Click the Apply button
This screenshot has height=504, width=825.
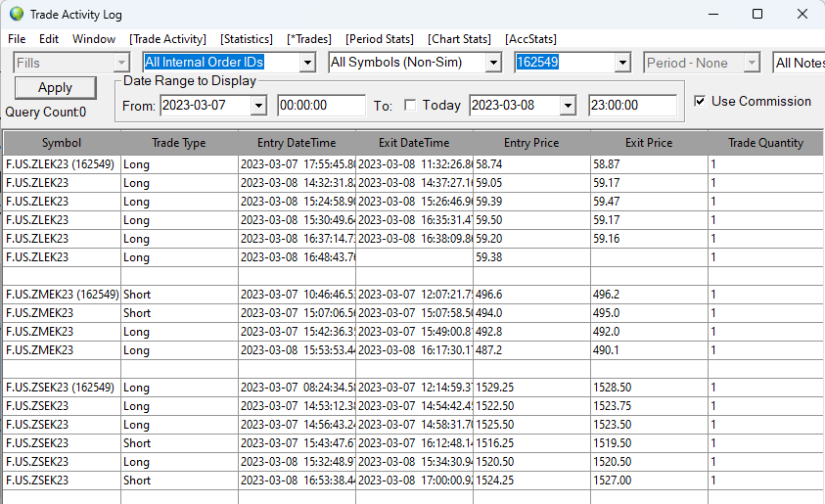tap(55, 87)
